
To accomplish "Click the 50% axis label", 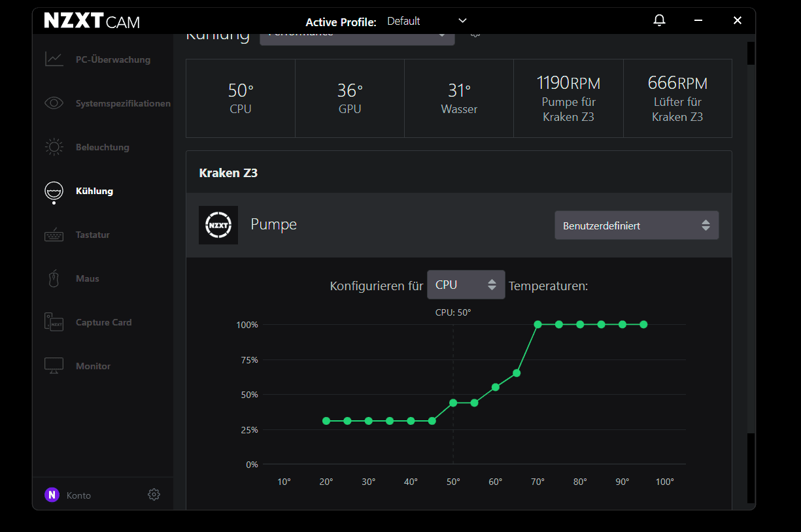I will (x=249, y=395).
